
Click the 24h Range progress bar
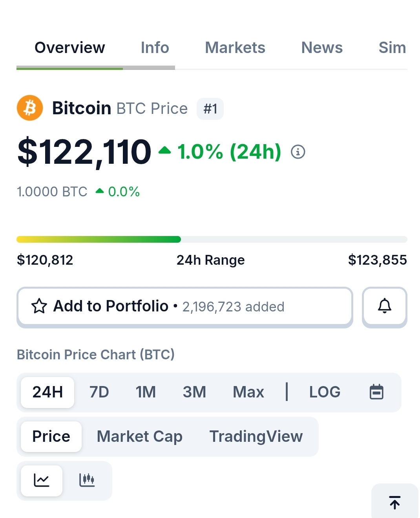coord(212,240)
